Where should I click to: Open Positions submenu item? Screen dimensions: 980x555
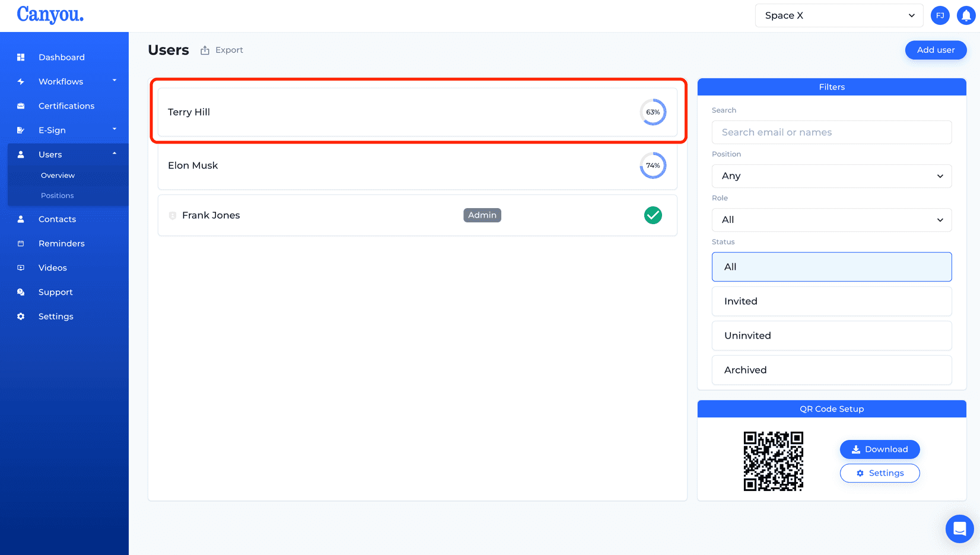click(57, 196)
